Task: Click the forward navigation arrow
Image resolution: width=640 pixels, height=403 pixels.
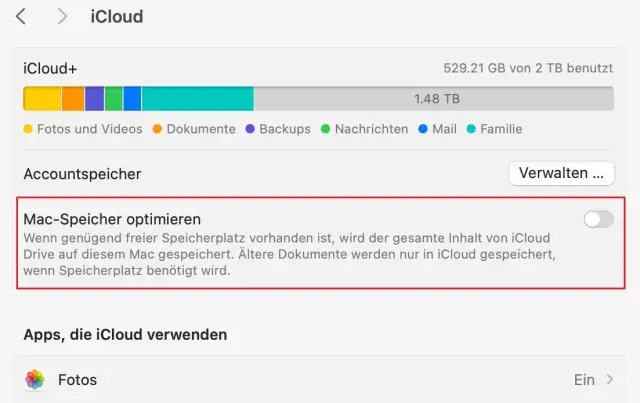Action: pyautogui.click(x=63, y=17)
